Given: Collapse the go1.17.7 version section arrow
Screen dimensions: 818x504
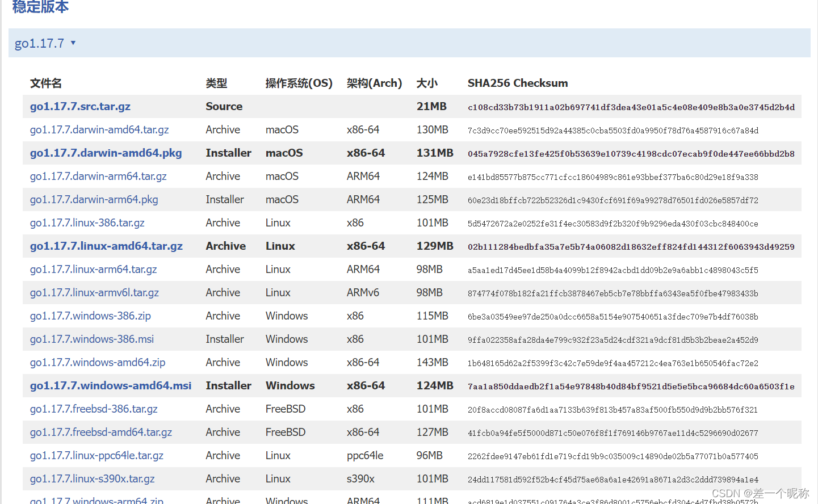Looking at the screenshot, I should click(x=73, y=43).
